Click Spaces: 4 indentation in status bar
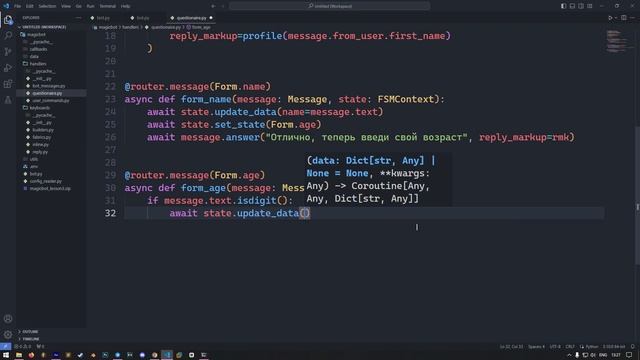Viewport: 640px width, 360px height. tap(536, 347)
